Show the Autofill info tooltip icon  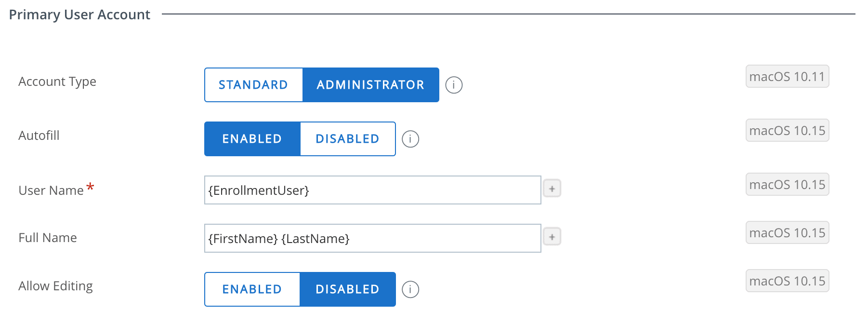click(x=410, y=139)
